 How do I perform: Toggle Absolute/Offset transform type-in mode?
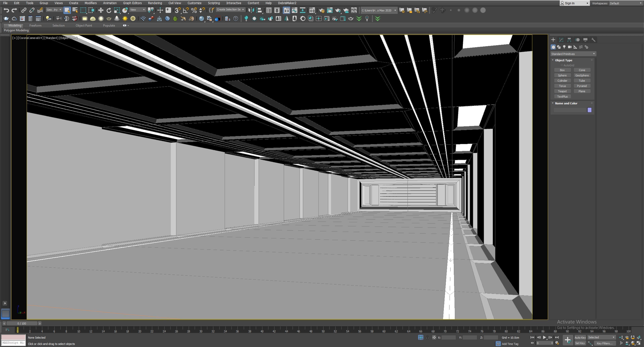point(434,337)
